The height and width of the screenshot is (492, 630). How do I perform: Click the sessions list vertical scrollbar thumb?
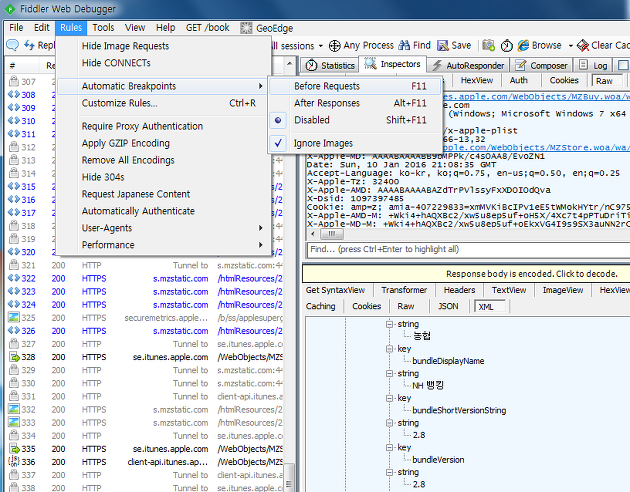coord(289,478)
